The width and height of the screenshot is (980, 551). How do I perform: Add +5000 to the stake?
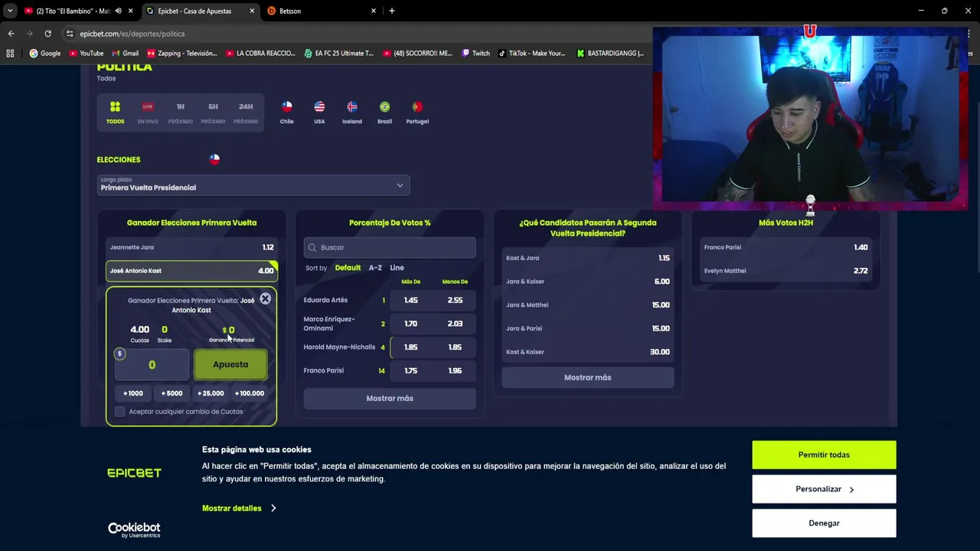(x=171, y=393)
